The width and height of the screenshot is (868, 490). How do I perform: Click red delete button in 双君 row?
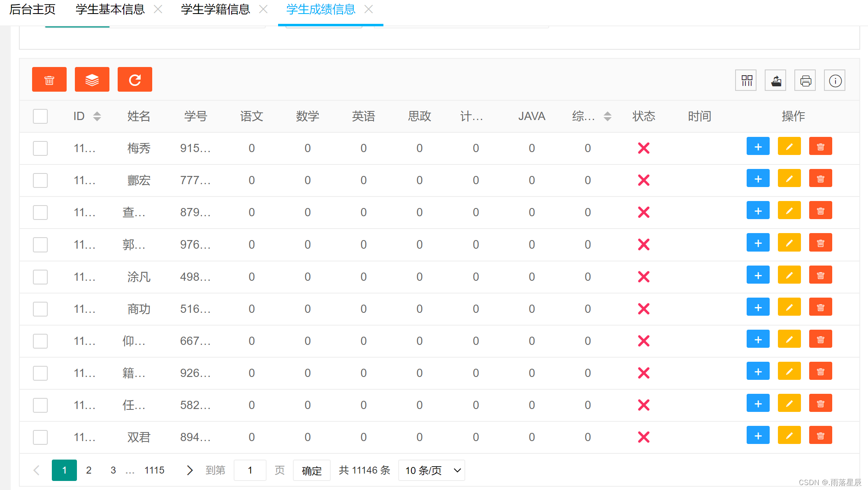pyautogui.click(x=820, y=436)
